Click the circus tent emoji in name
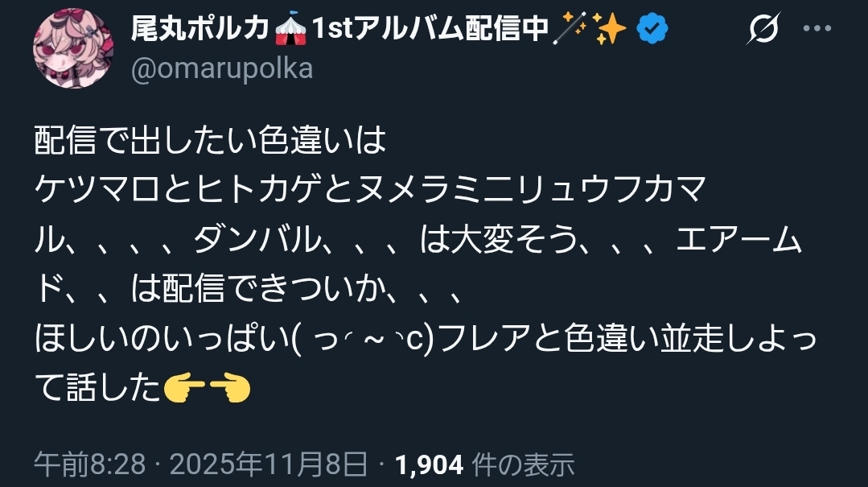 [290, 28]
